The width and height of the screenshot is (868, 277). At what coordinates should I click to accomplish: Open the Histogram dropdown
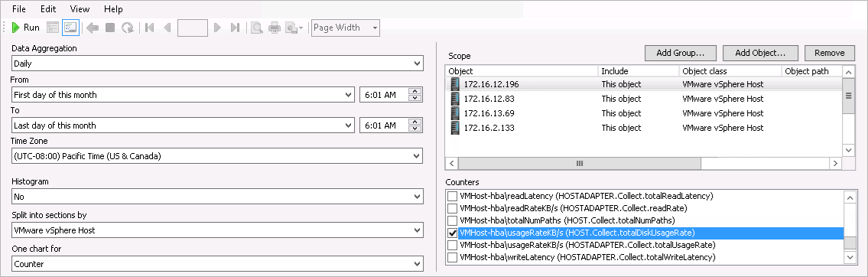[418, 197]
